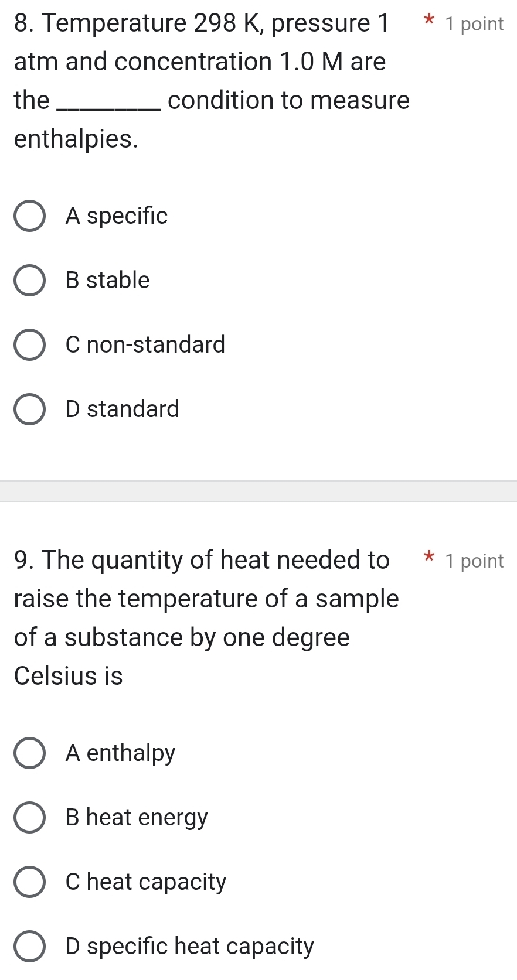517x980 pixels.
Task: Select radio button for option B stable
Action: click(30, 281)
